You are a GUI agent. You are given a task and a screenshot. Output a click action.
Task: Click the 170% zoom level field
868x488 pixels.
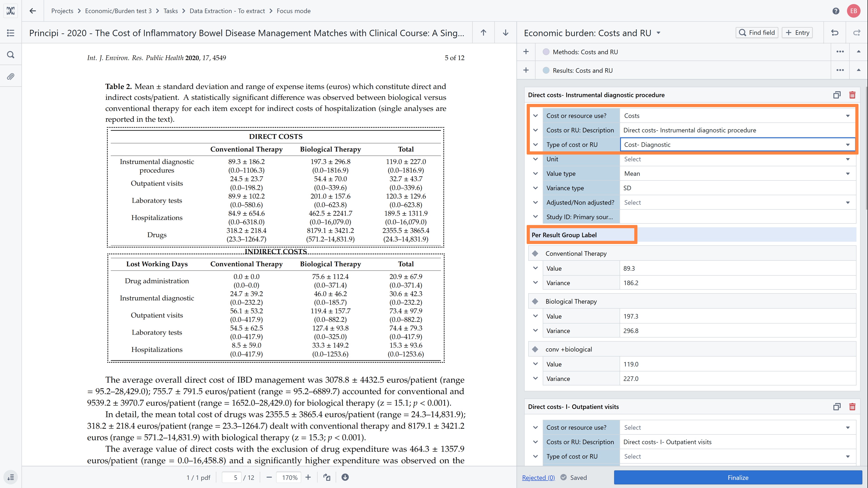tap(289, 478)
